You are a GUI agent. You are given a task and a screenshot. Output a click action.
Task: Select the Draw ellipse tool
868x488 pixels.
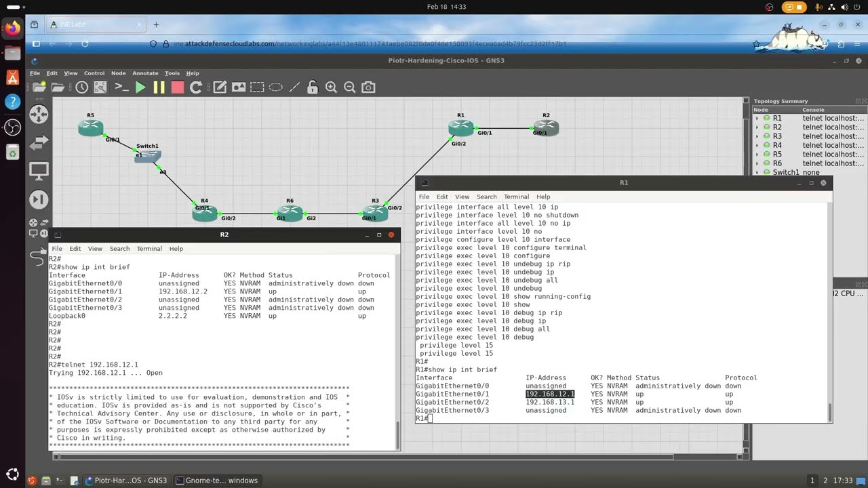point(275,87)
